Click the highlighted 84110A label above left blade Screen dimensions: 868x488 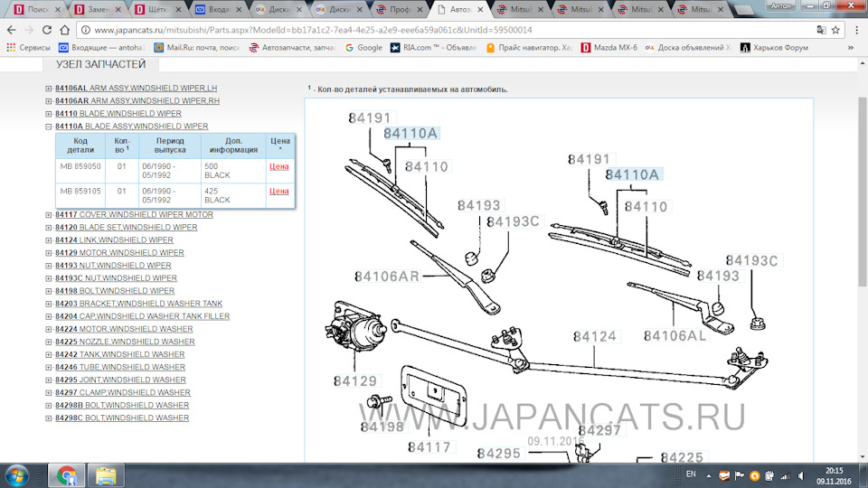tap(410, 134)
